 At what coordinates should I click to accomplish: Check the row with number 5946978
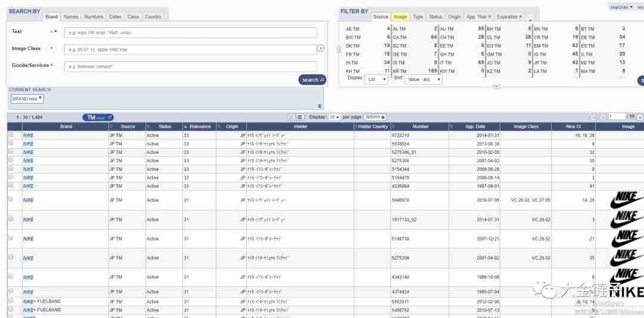(11, 199)
